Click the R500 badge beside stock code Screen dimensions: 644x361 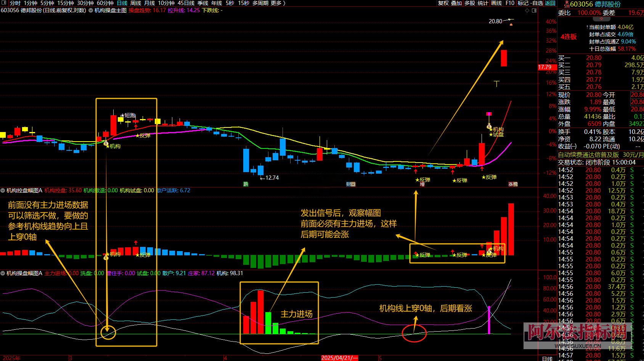[567, 4]
